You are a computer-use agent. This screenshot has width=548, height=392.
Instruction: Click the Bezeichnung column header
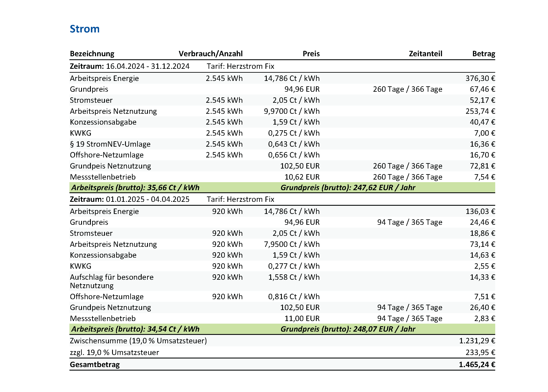coord(92,54)
